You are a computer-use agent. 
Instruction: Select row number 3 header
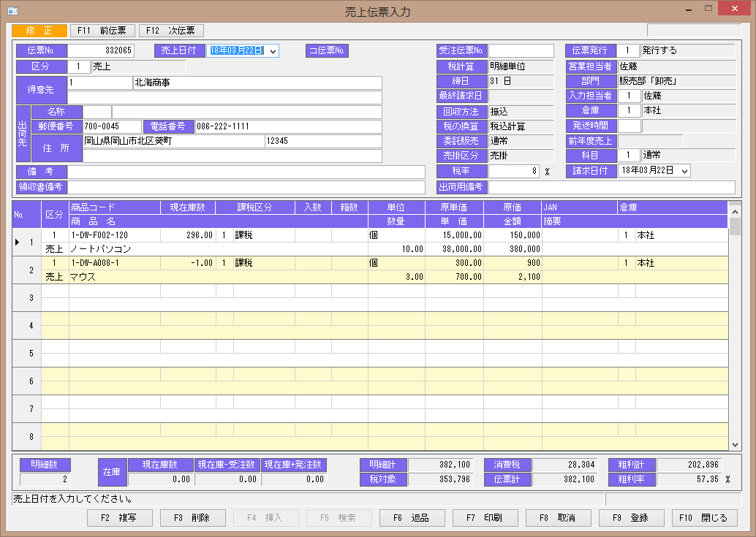click(x=27, y=298)
